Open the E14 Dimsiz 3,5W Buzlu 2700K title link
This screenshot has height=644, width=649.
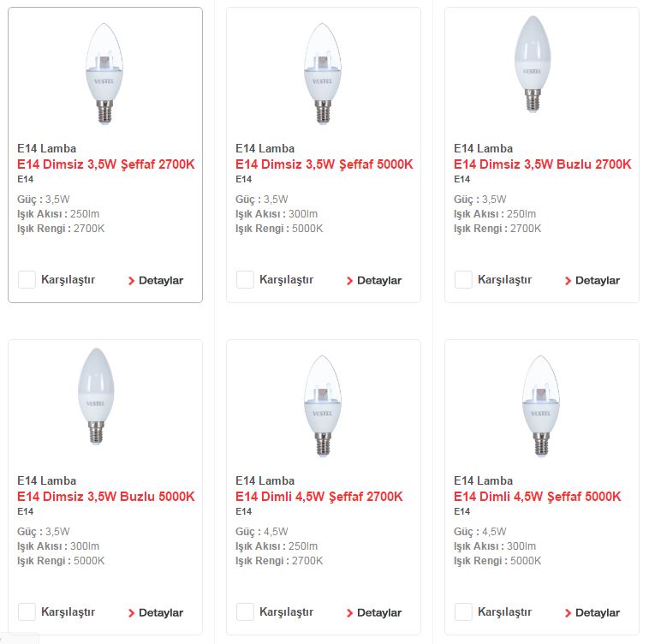[543, 164]
